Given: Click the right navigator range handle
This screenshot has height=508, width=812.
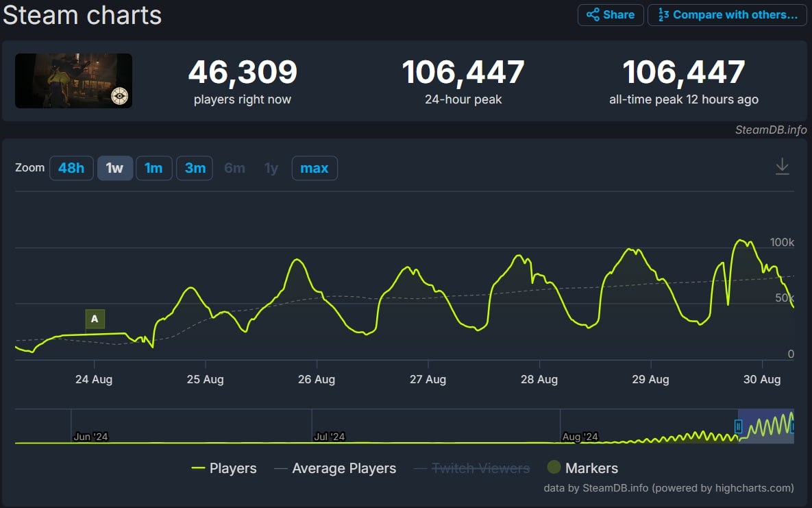Looking at the screenshot, I should pos(792,426).
